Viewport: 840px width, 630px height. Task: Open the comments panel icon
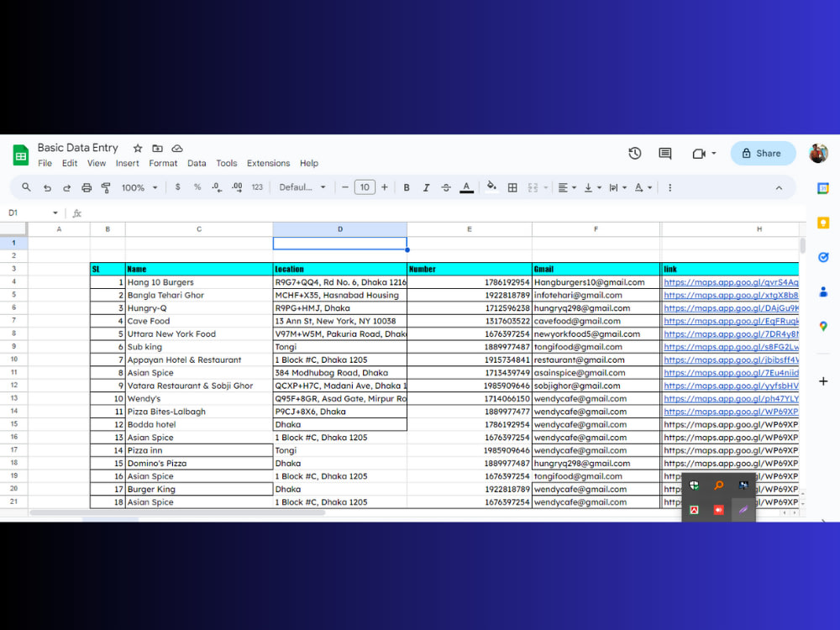(664, 154)
